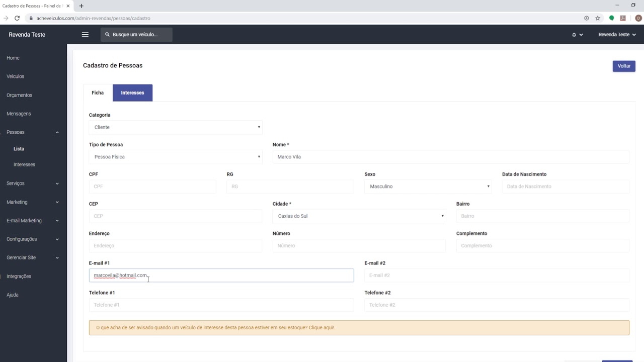Image resolution: width=644 pixels, height=362 pixels.
Task: Click the vehicle interest alert banner
Action: 359,328
